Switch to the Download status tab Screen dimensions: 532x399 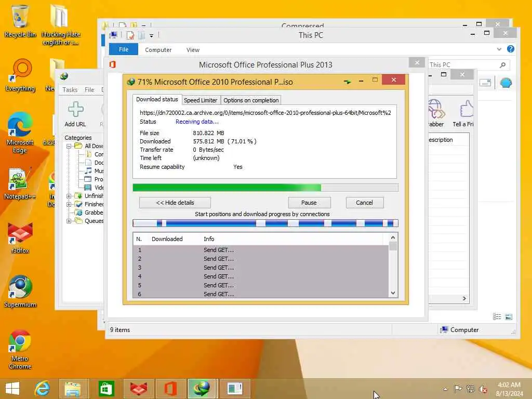(x=157, y=99)
